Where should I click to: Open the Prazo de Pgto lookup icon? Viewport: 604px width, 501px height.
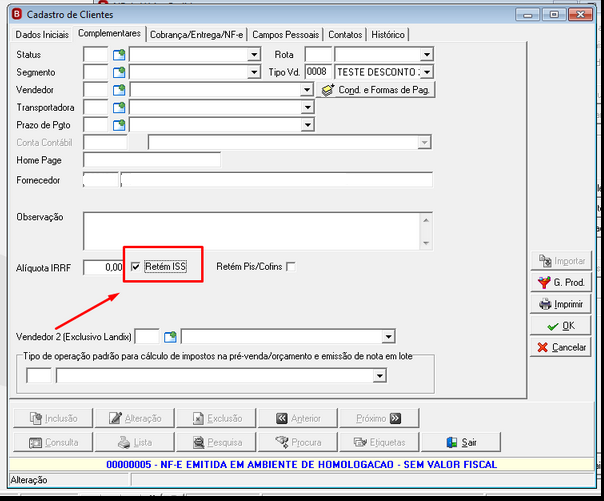[119, 125]
